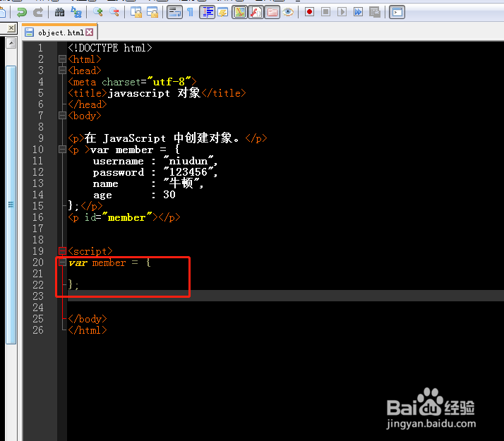Select the object.html tab
The width and height of the screenshot is (504, 441).
pos(61,32)
